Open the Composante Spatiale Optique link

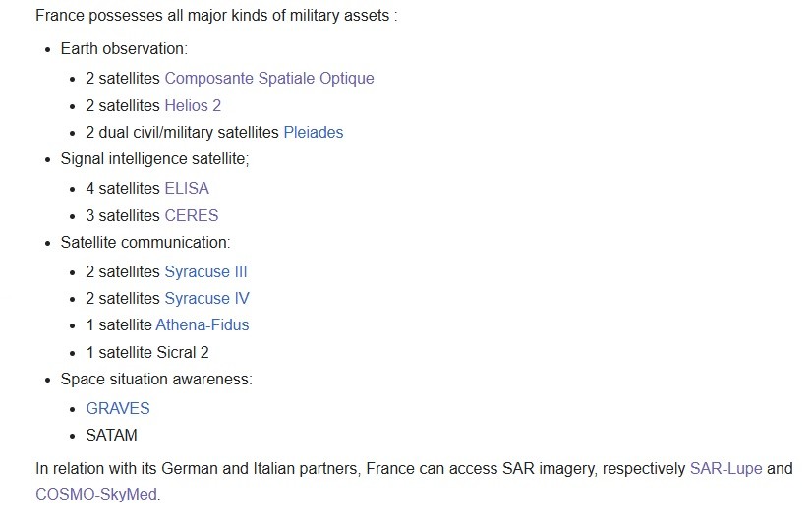[268, 78]
